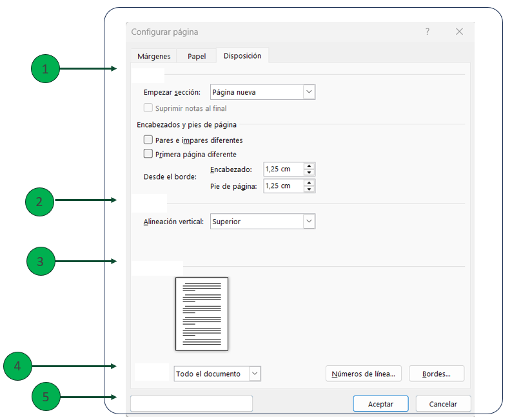Image resolution: width=521 pixels, height=420 pixels.
Task: Select the Disposición tab
Action: 242,56
